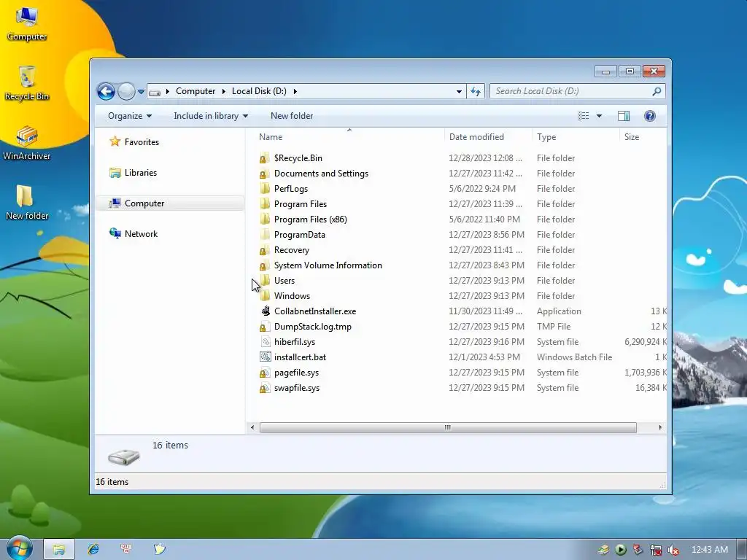Refresh the Local Disk (D:) view

[x=476, y=91]
